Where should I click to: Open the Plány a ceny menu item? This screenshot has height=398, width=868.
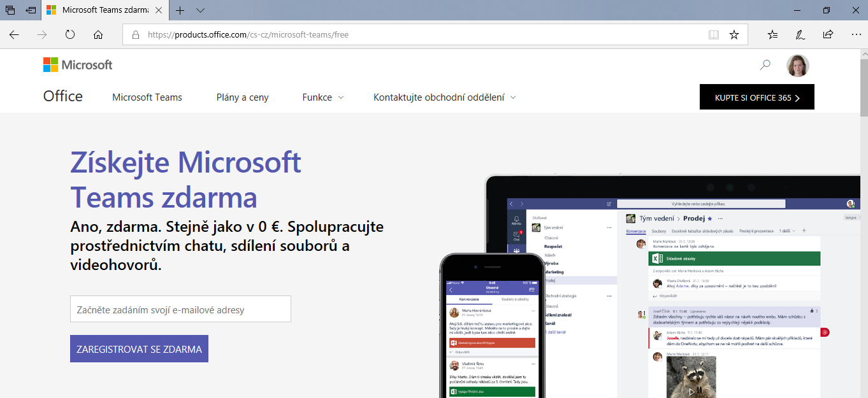242,97
